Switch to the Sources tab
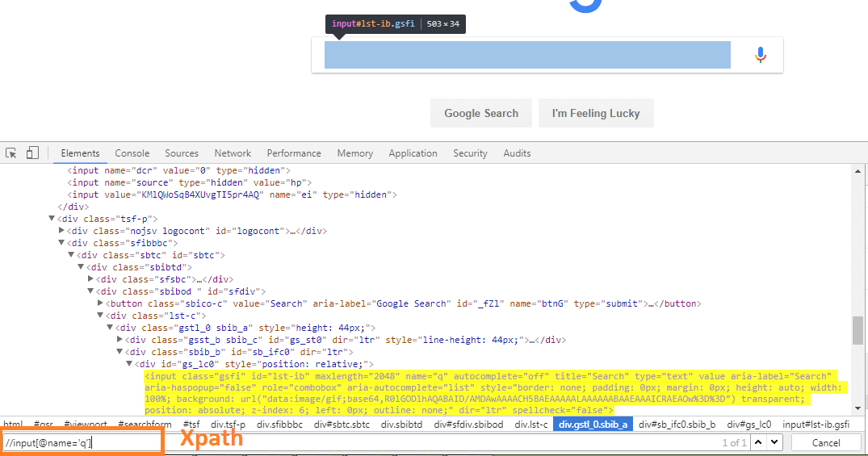This screenshot has height=456, width=868. point(181,153)
